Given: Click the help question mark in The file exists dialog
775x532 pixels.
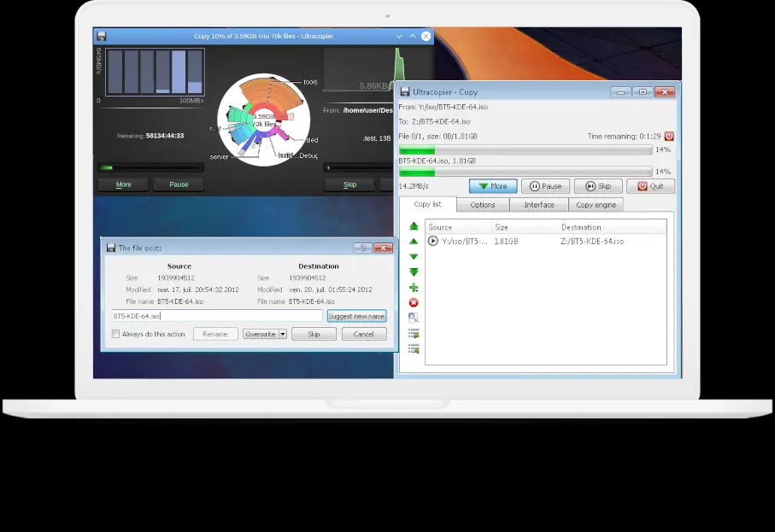Looking at the screenshot, I should point(363,248).
